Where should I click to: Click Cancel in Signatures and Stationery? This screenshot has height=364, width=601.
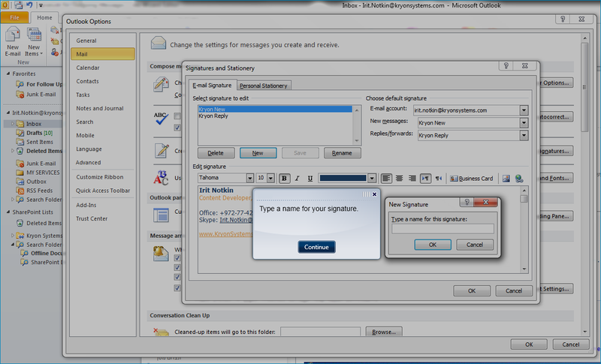point(514,291)
